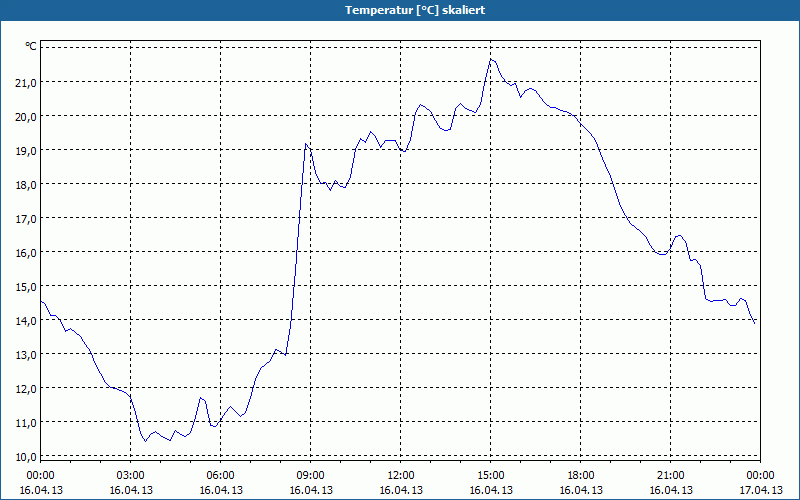Pick the 16.04.13 date beneath 18:00
This screenshot has width=800, height=500.
point(581,490)
